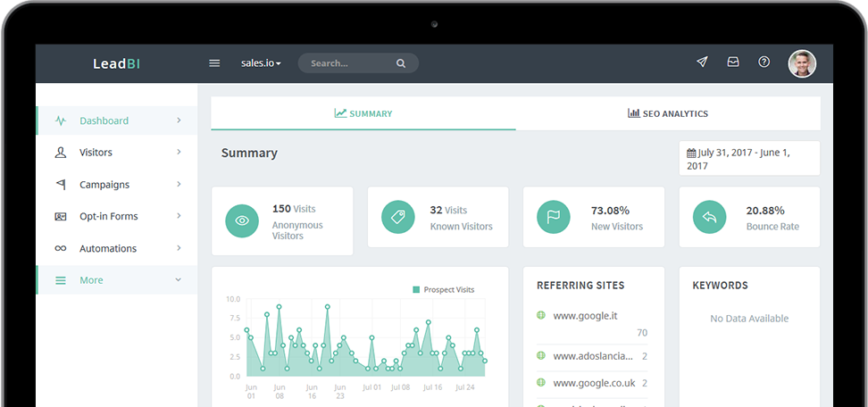Expand the Campaigns sidebar menu
Viewport: 868px width, 407px height.
[116, 185]
